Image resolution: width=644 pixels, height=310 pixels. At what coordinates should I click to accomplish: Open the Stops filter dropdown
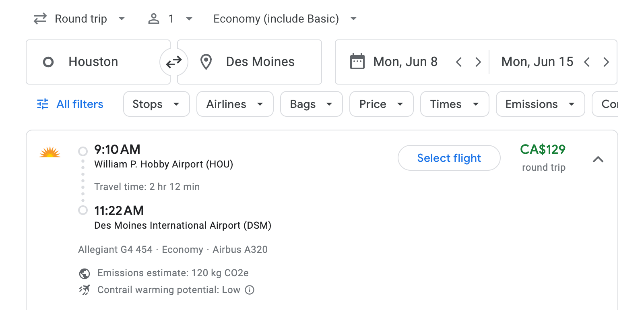156,104
